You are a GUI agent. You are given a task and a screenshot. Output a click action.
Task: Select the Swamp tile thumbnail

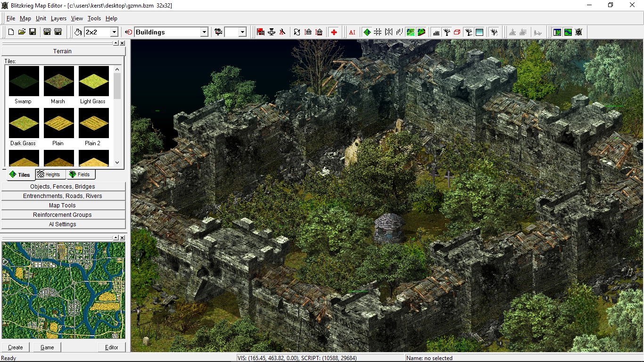24,81
